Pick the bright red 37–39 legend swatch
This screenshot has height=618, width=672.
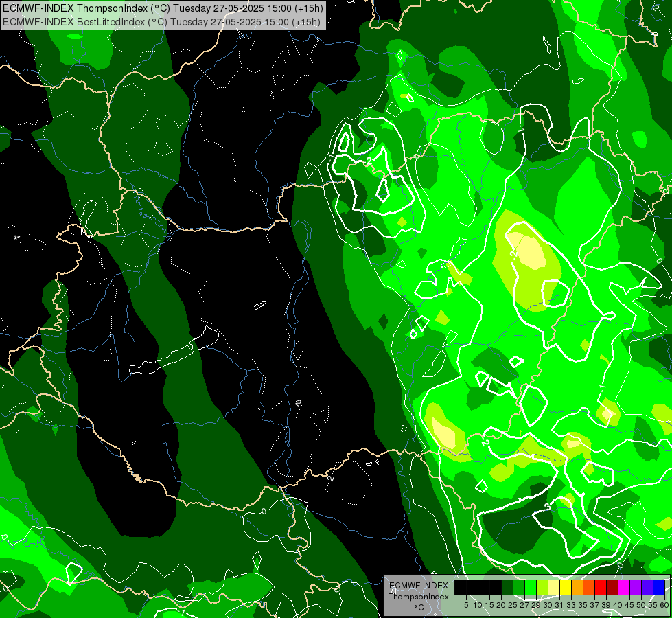pyautogui.click(x=601, y=587)
